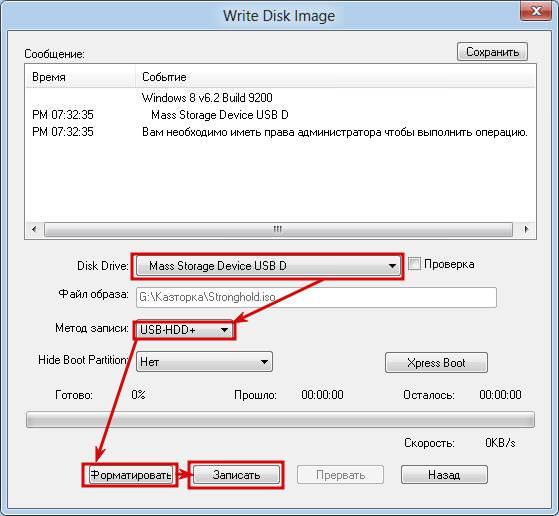Click the Файл образа path field
The width and height of the screenshot is (559, 516).
coord(316,297)
